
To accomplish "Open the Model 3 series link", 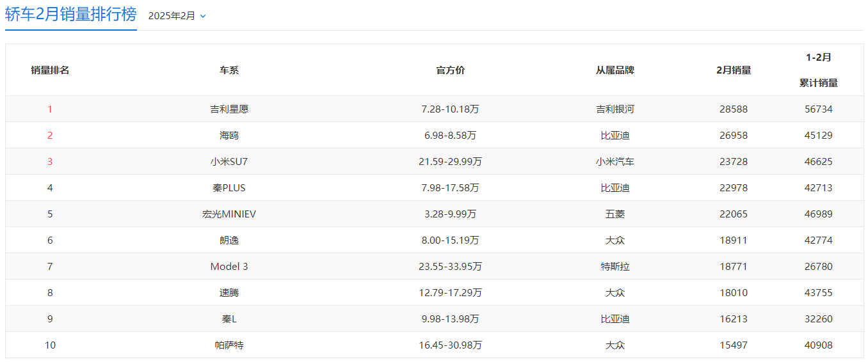I will [x=229, y=267].
